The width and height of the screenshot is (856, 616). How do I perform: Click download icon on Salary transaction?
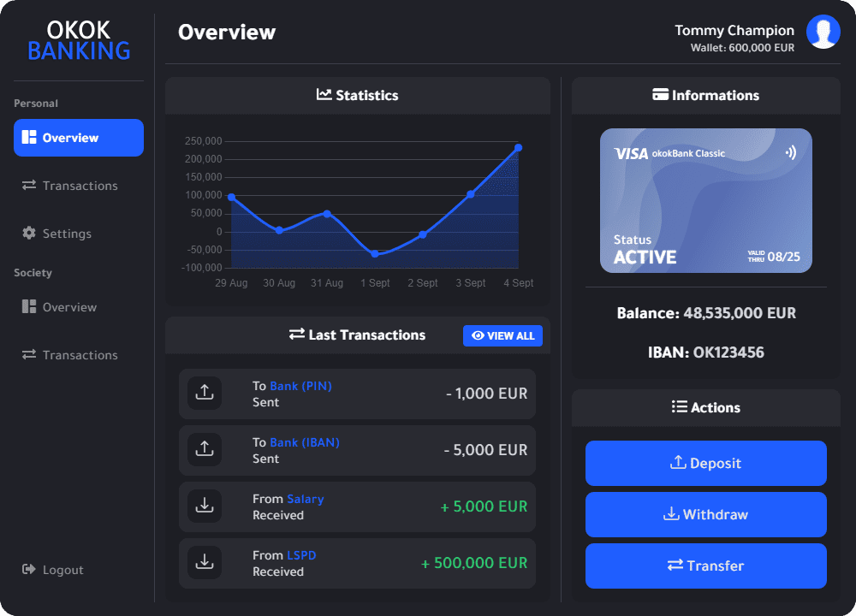[x=205, y=506]
